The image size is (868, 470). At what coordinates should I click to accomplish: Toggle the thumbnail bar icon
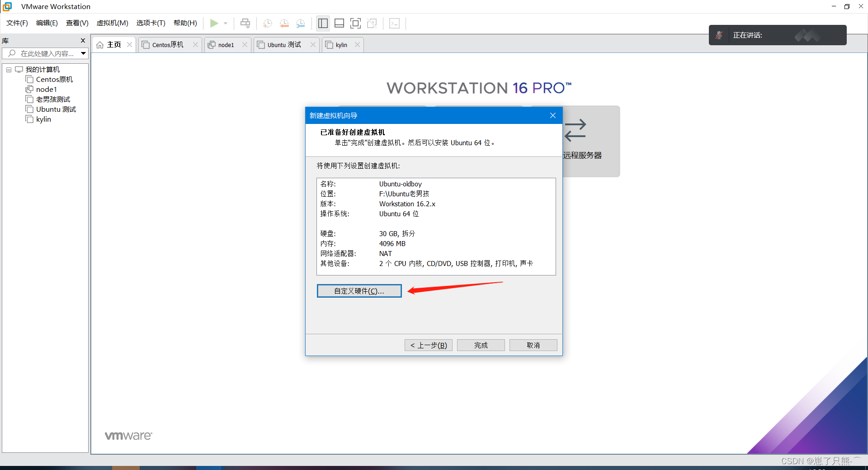339,23
